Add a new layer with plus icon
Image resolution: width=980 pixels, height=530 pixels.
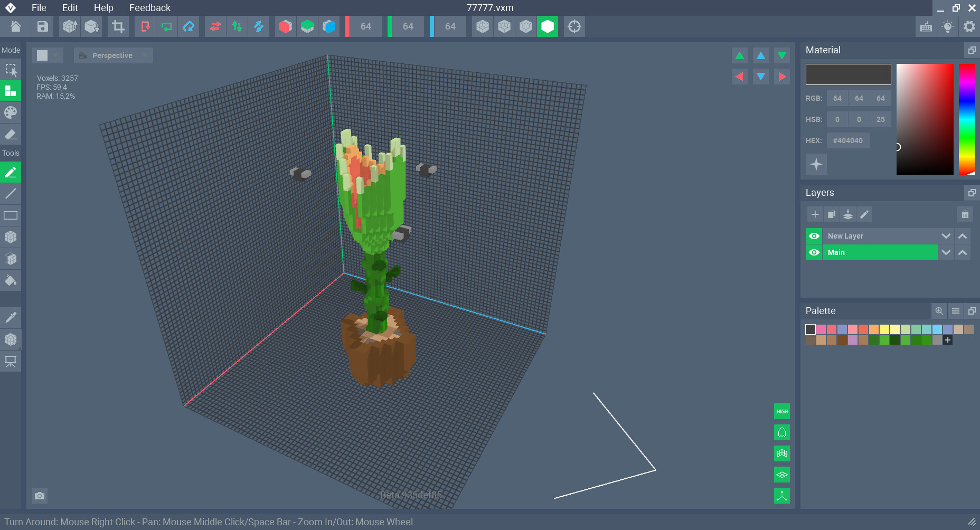coord(815,214)
